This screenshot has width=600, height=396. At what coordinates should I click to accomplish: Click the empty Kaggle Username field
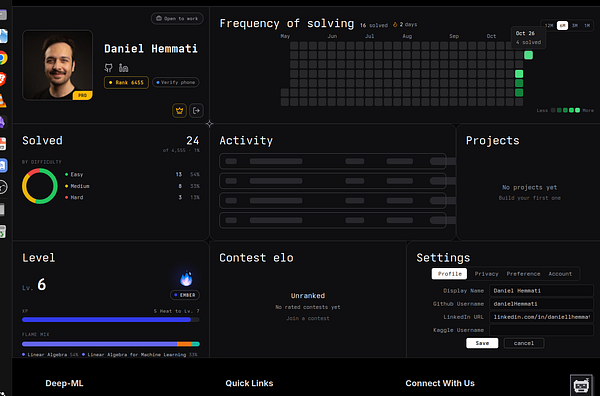click(541, 330)
